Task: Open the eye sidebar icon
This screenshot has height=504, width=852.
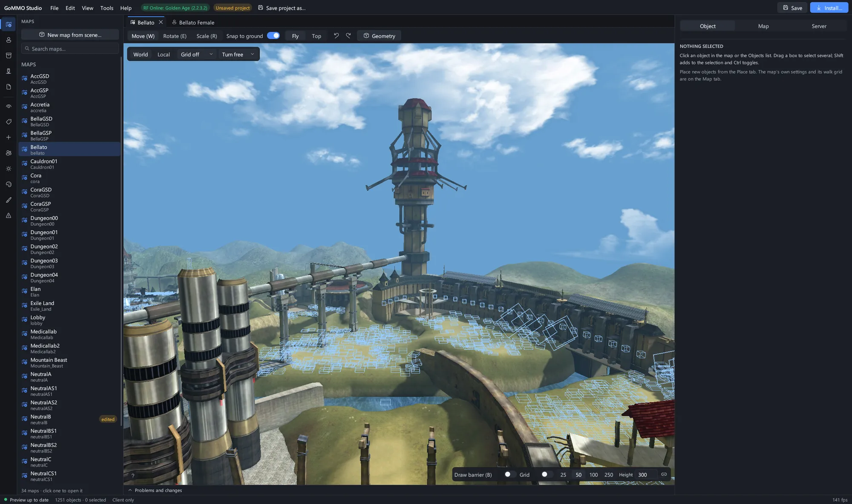Action: click(x=9, y=106)
